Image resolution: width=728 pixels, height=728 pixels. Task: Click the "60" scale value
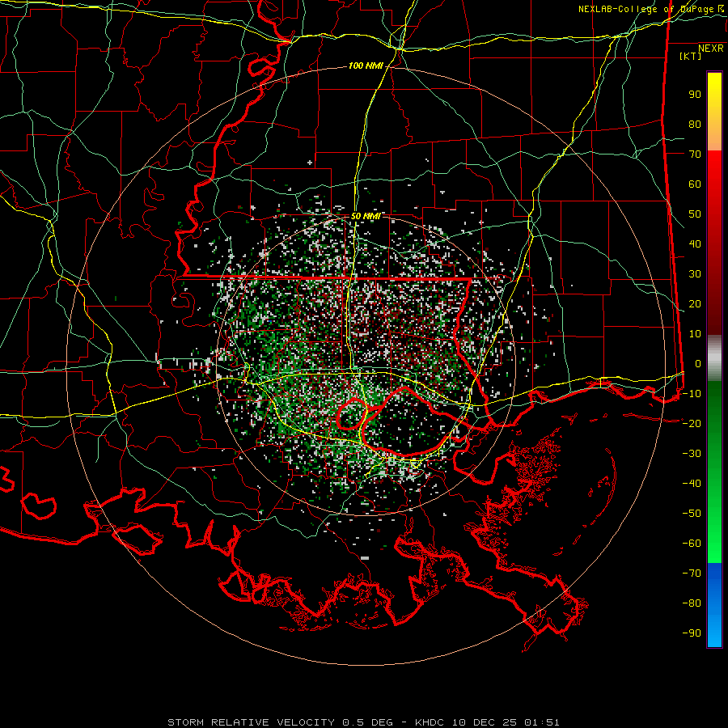click(695, 184)
